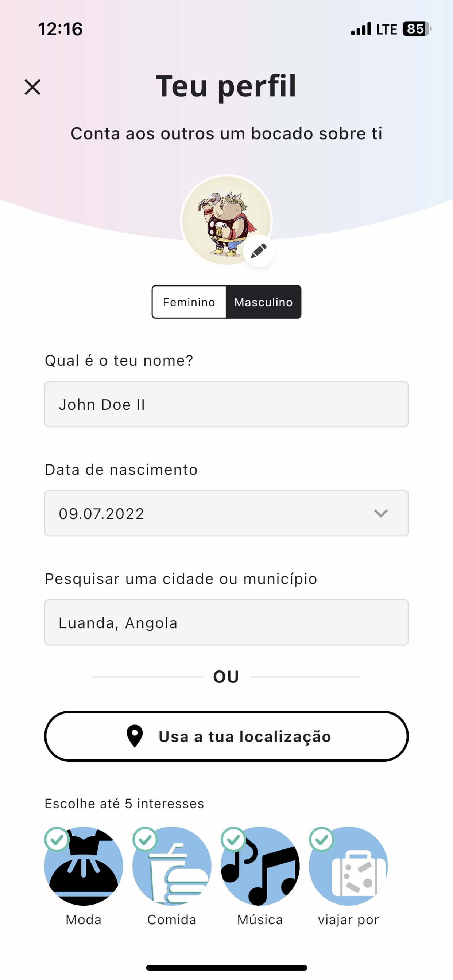
Task: Tap the pencil edit avatar icon
Action: 259,251
